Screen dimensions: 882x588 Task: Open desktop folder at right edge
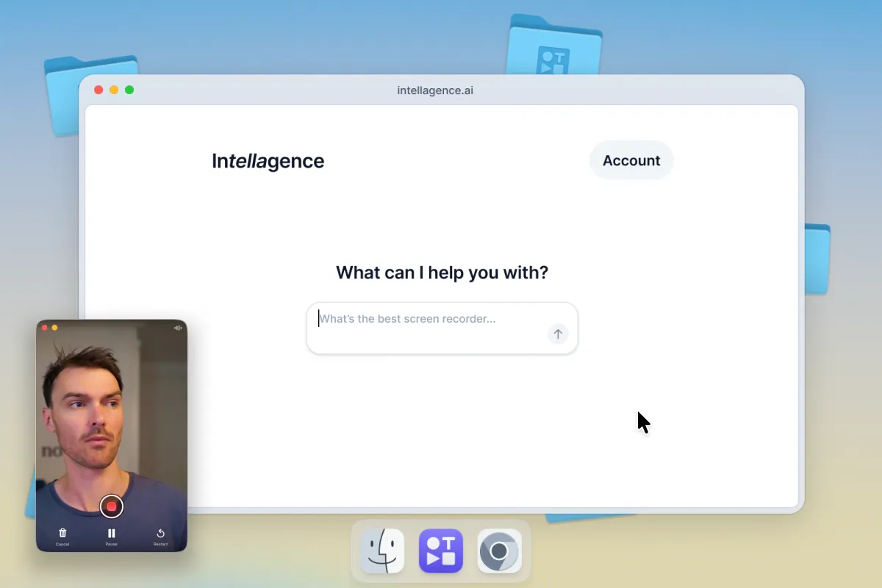[x=817, y=259]
